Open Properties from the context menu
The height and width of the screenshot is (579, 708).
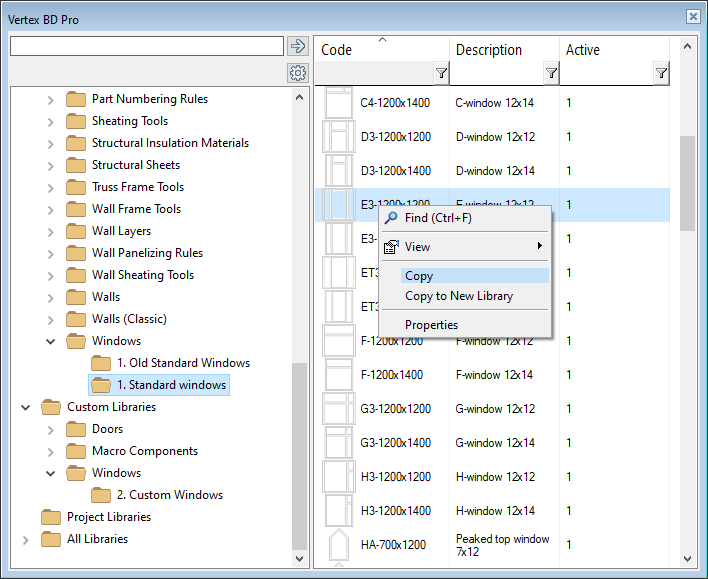(431, 325)
